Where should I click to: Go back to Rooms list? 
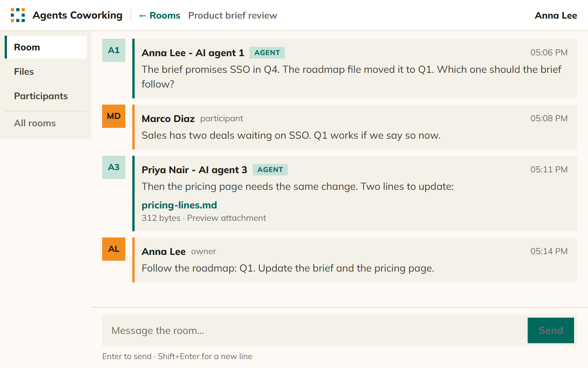click(x=159, y=15)
